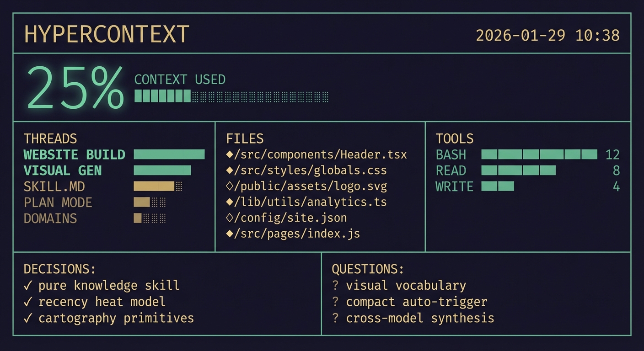Expand the TOOLS panel
This screenshot has height=351, width=644.
click(455, 138)
